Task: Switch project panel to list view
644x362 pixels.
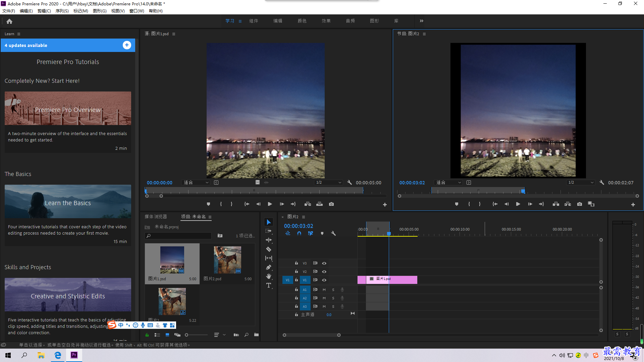Action: coord(157,335)
